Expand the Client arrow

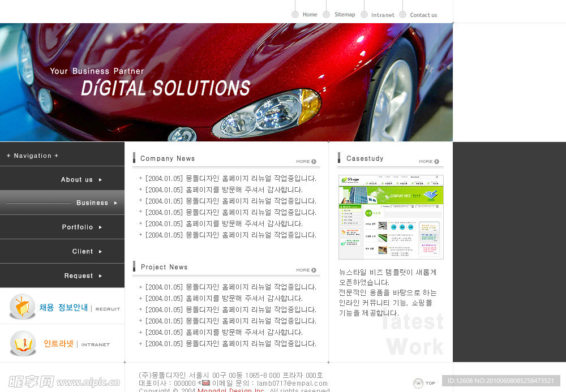100,252
